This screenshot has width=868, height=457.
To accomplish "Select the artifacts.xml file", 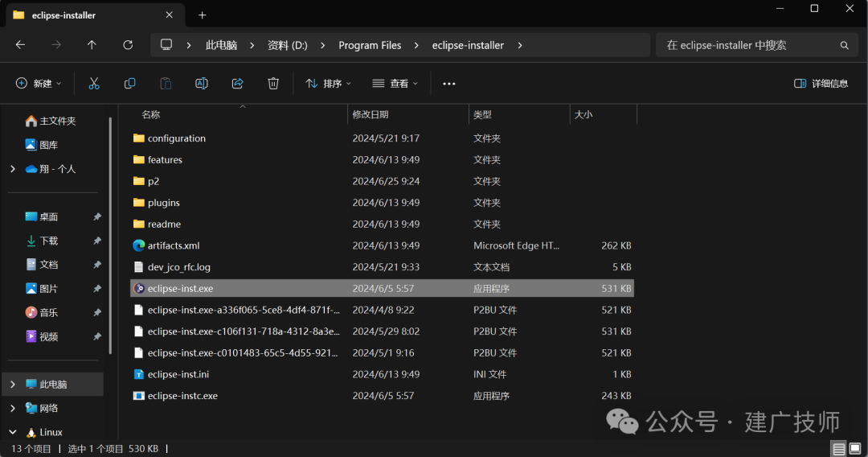I will pyautogui.click(x=382, y=245).
